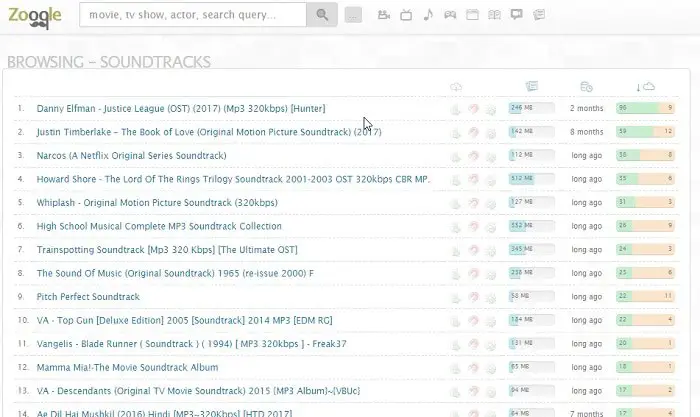Image resolution: width=700 pixels, height=417 pixels.
Task: Browse the Music category note icon
Action: coord(428,15)
